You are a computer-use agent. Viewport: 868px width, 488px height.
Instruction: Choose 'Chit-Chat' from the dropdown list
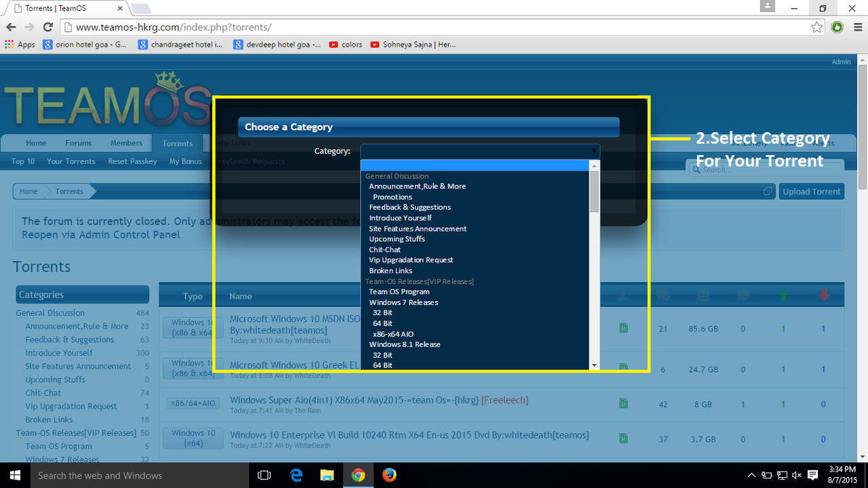(x=384, y=249)
